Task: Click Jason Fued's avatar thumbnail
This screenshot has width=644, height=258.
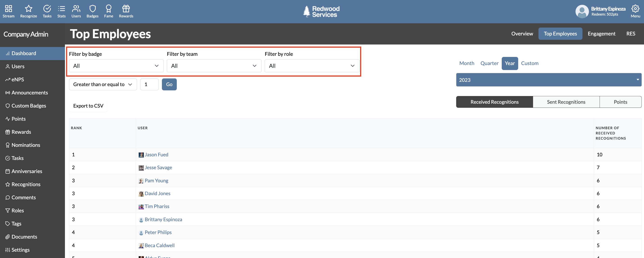Action: (141, 155)
